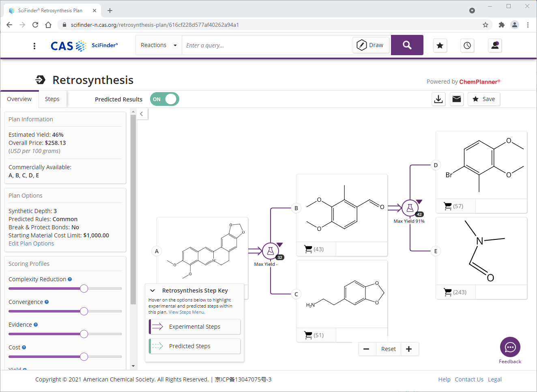Adjust the Convergence slider handle

84,311
